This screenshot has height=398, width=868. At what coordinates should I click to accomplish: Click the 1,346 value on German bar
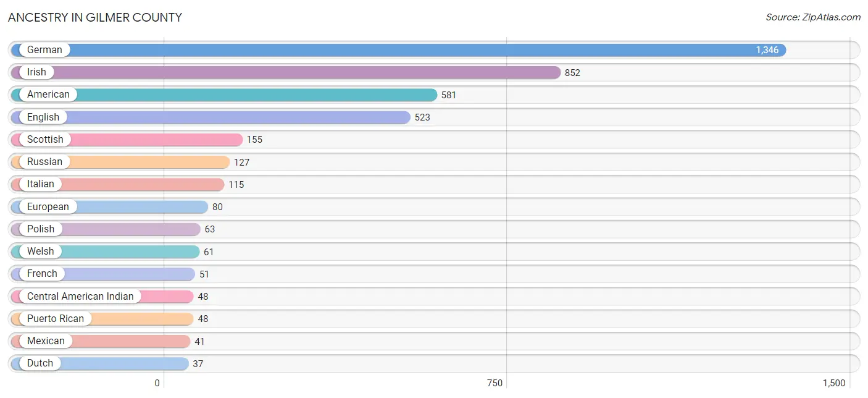click(767, 50)
